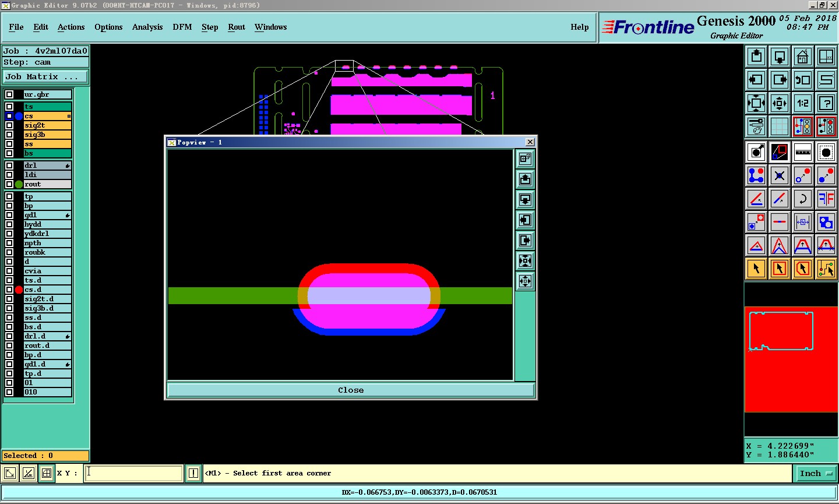Click the mirror F icon
The height and width of the screenshot is (504, 839).
tap(826, 199)
